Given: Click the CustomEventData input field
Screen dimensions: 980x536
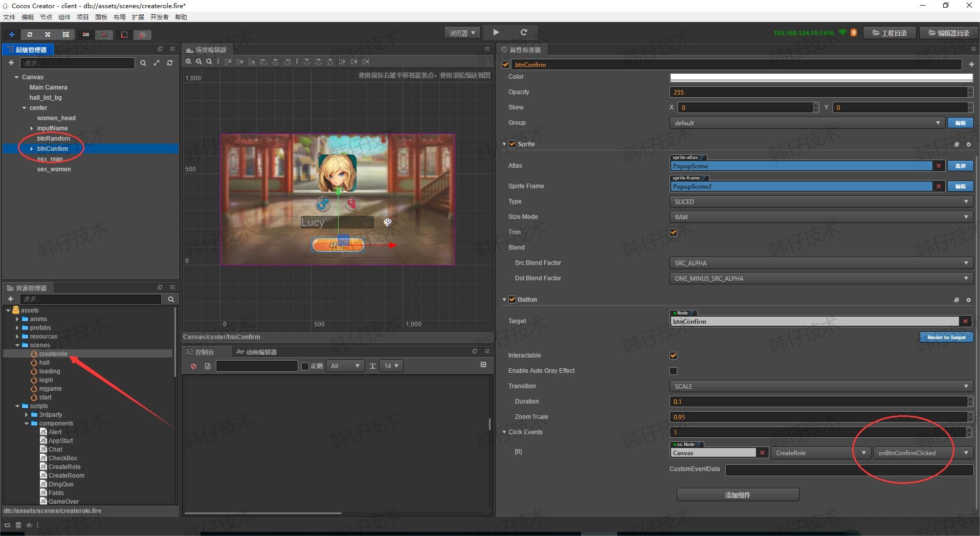Looking at the screenshot, I should [849, 469].
